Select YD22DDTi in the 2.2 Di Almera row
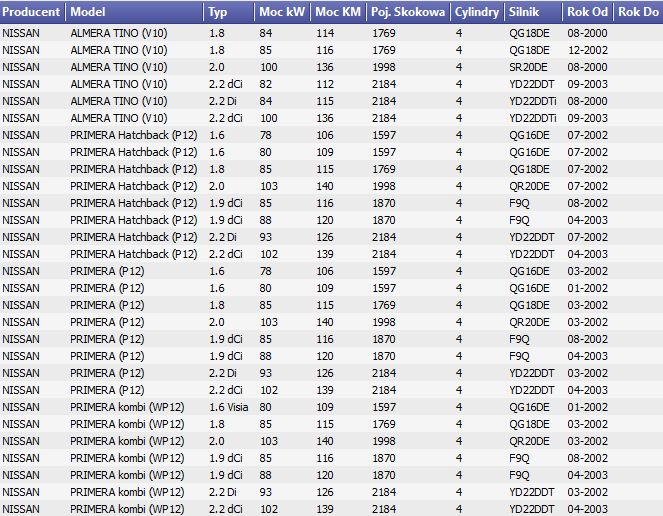Viewport: 663px width, 516px height. [533, 101]
